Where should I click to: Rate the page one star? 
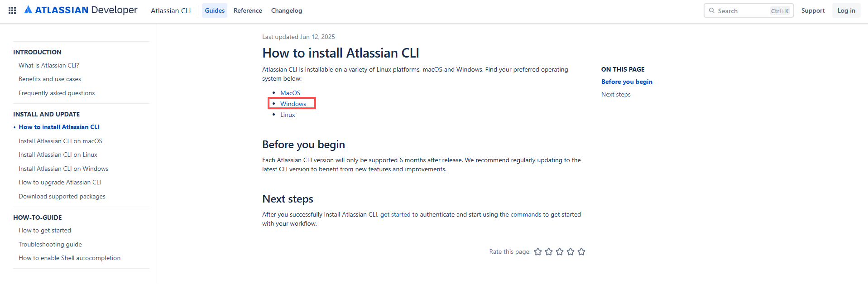coord(538,251)
